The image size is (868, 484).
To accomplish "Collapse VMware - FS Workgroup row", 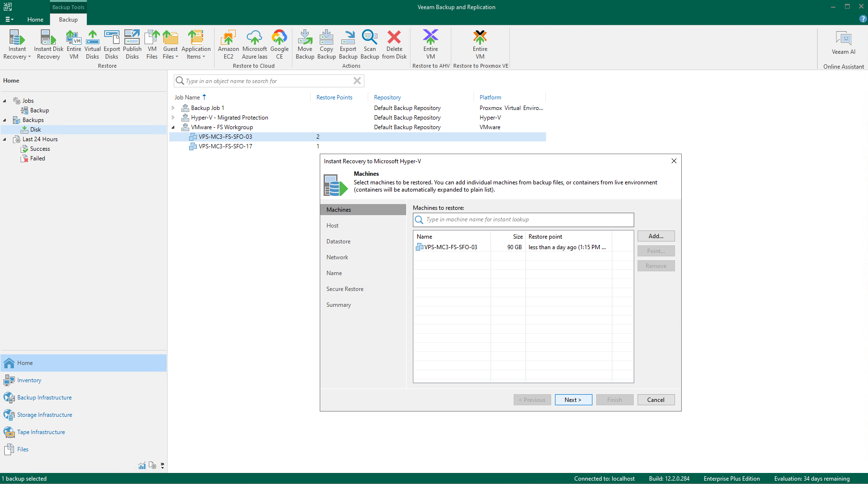I will 173,127.
